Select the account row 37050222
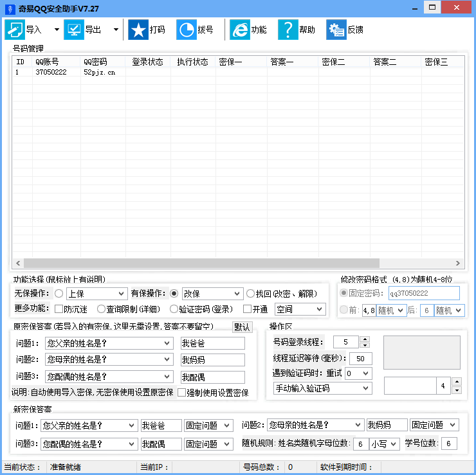 pos(51,73)
